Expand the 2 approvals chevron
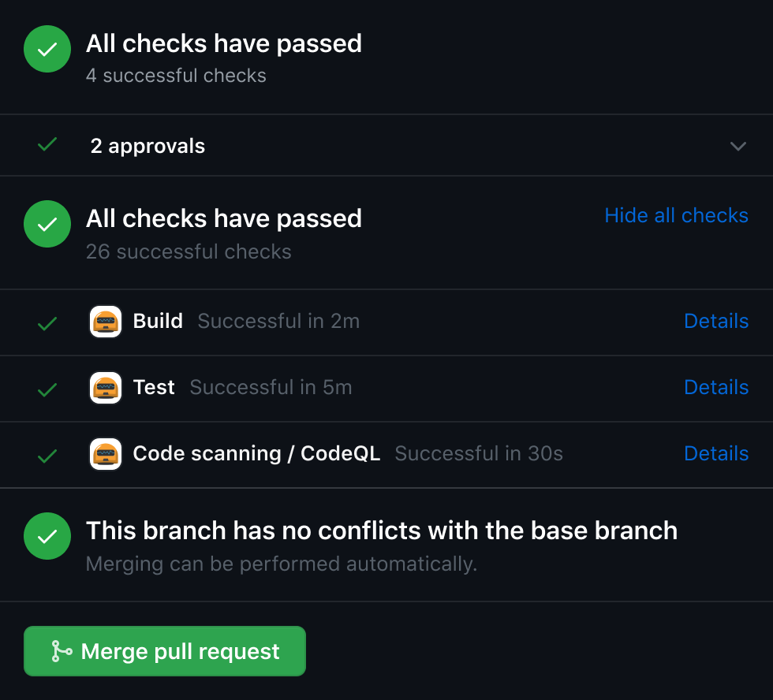The image size is (773, 700). [738, 146]
